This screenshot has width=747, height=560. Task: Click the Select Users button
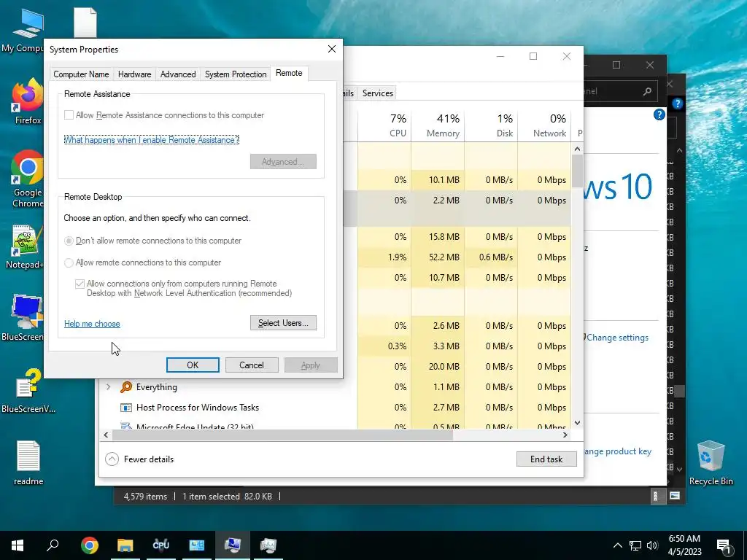tap(284, 323)
